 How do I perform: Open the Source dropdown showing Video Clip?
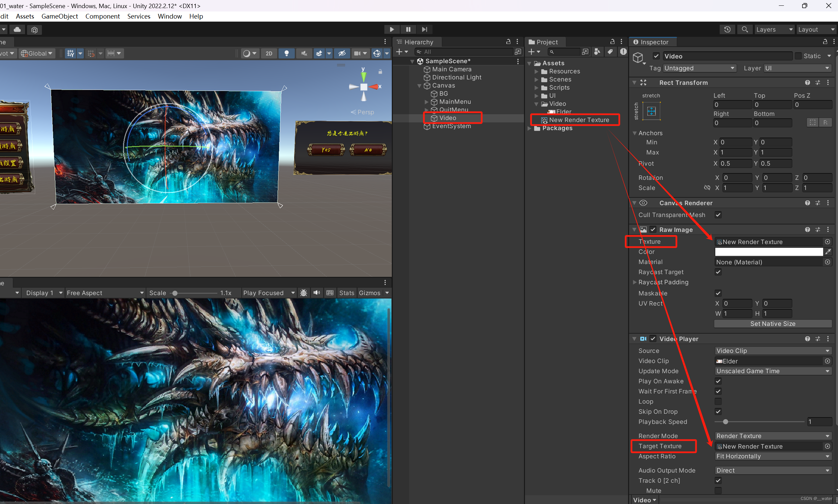[x=773, y=351]
